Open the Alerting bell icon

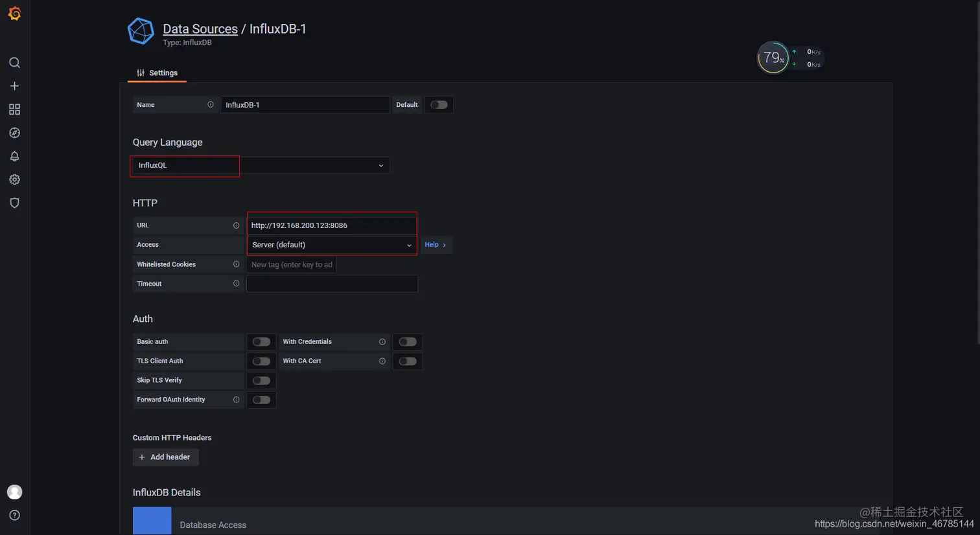point(14,156)
